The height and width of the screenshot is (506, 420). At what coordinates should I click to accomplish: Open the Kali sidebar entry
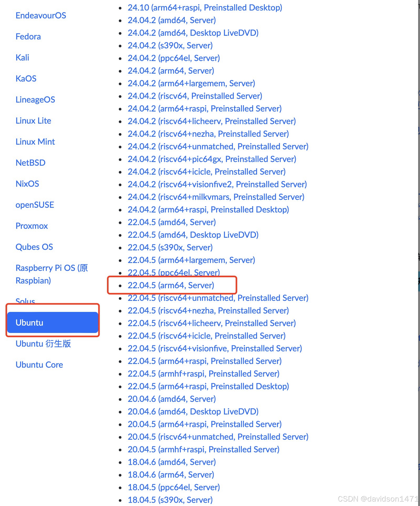point(22,58)
